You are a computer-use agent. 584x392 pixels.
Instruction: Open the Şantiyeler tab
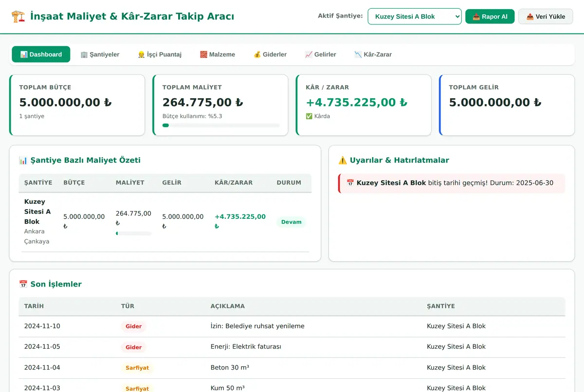[x=100, y=54]
